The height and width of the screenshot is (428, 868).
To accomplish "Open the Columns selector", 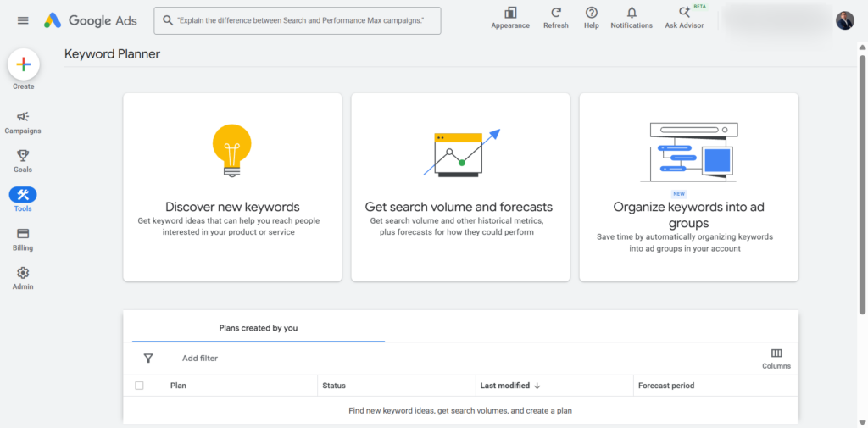I will [x=776, y=359].
